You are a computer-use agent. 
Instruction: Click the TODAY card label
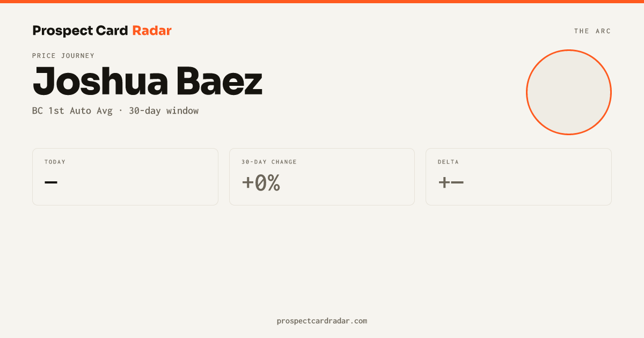click(55, 162)
